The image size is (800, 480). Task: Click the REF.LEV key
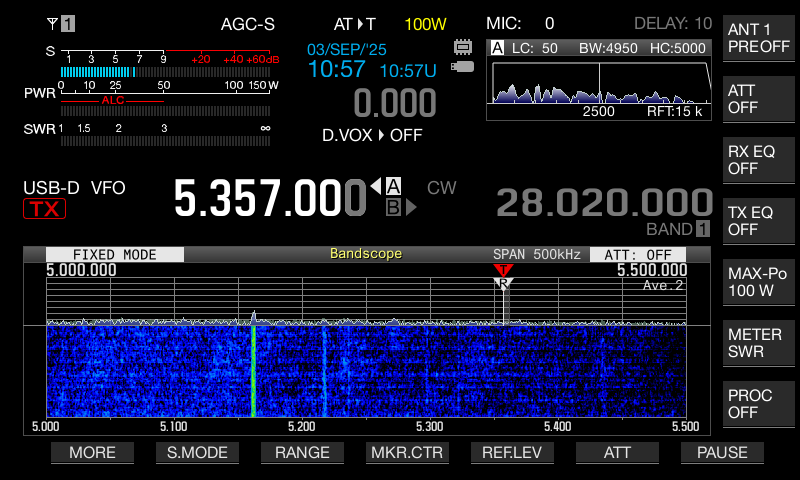tap(512, 452)
